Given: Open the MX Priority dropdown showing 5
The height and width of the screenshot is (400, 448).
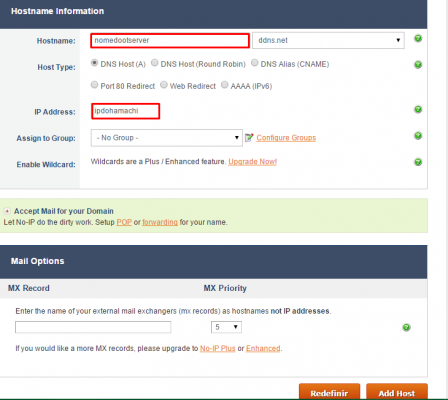Looking at the screenshot, I should pos(226,327).
